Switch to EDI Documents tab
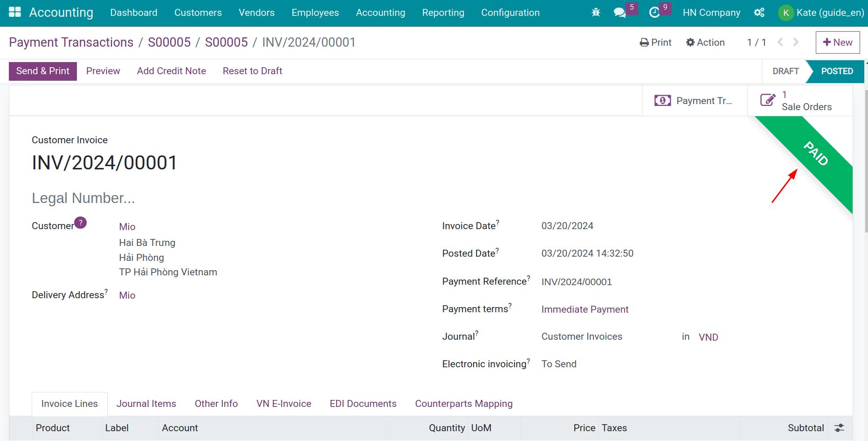 pos(363,404)
